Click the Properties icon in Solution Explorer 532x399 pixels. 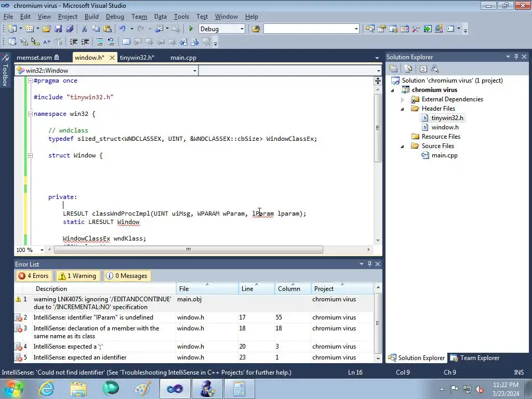(x=394, y=69)
